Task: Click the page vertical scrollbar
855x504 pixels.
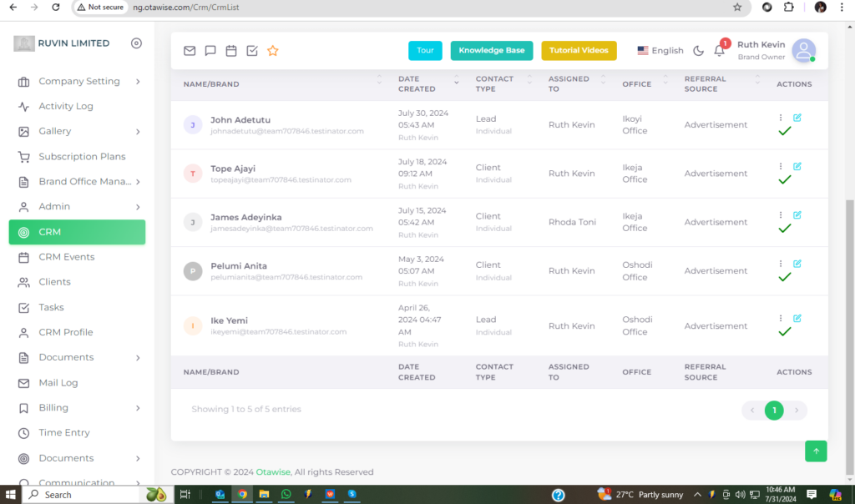Action: [849, 334]
